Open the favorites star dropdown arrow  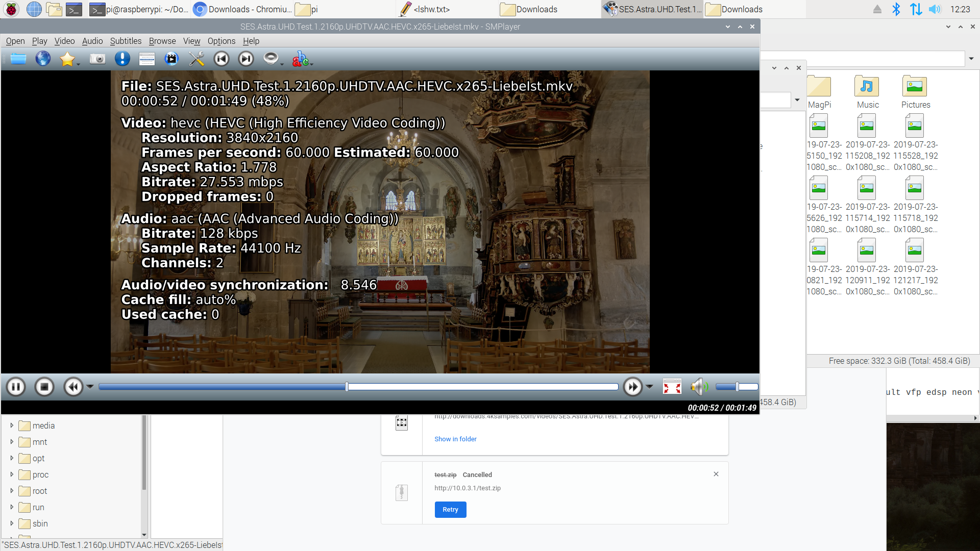point(78,64)
